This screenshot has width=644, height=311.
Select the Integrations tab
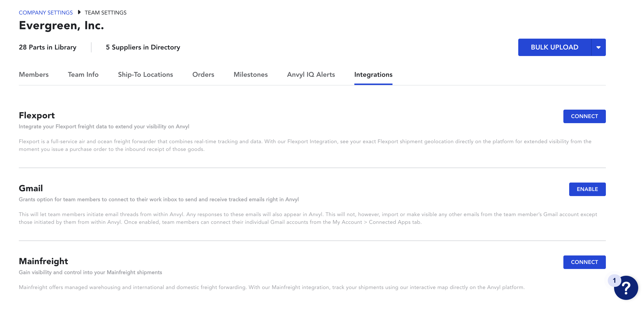(x=373, y=75)
